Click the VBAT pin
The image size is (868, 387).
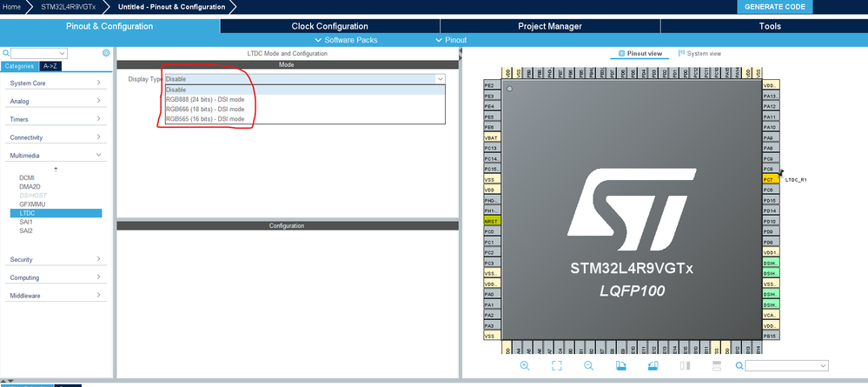click(492, 137)
